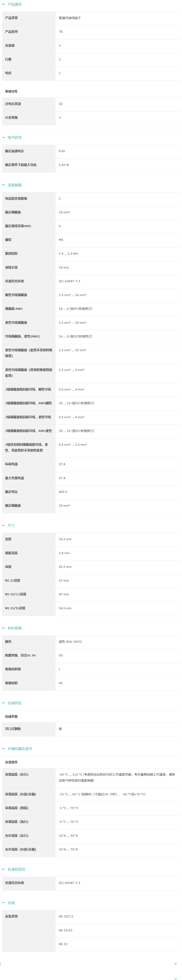Image resolution: width=182 pixels, height=980 pixels.
Task: Click the 行数 label
Action: pyautogui.click(x=8, y=59)
